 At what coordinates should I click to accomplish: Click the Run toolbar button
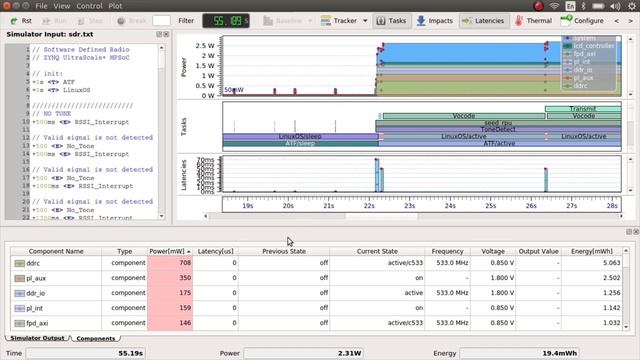(54, 21)
